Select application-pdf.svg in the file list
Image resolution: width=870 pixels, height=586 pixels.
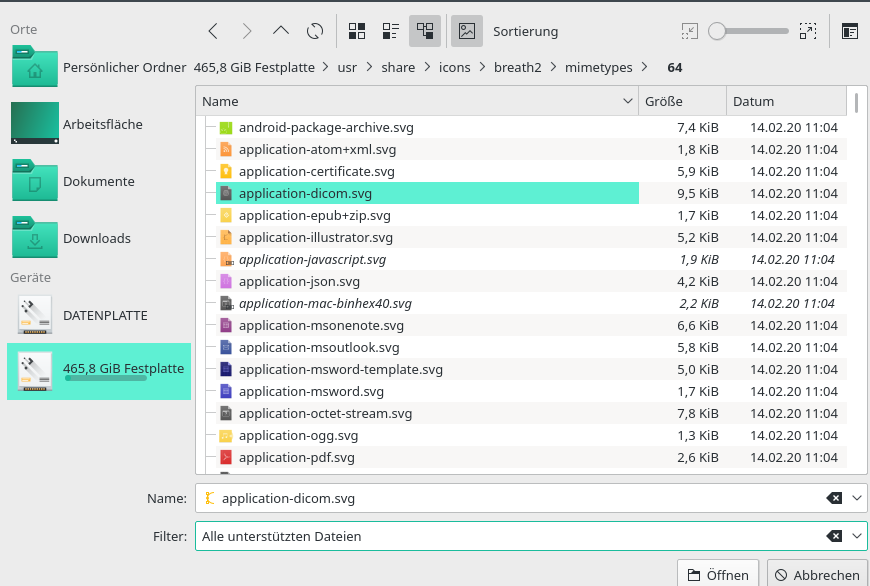(x=296, y=458)
